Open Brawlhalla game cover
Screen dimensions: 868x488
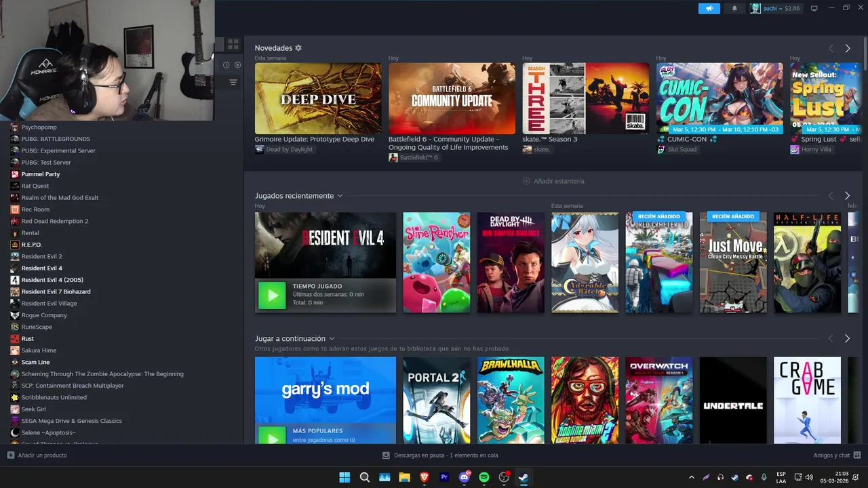pyautogui.click(x=511, y=401)
